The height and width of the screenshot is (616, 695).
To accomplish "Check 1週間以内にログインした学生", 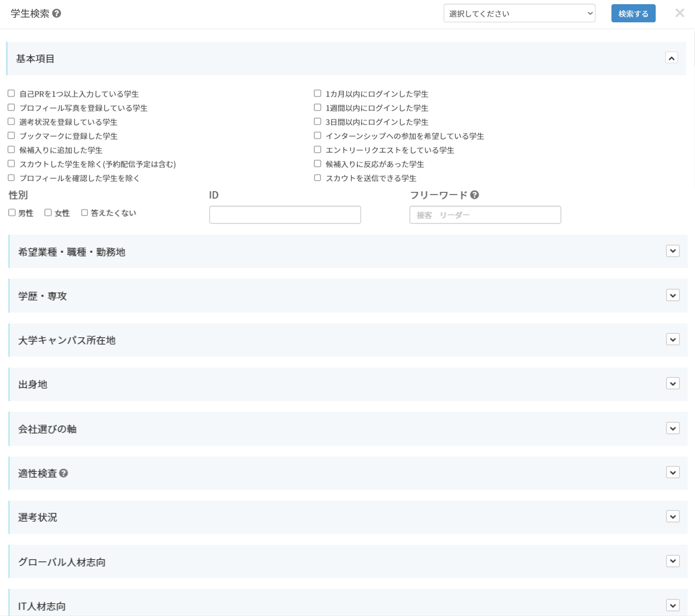I will (317, 107).
